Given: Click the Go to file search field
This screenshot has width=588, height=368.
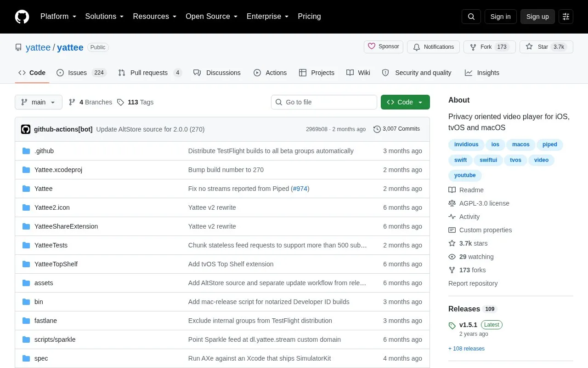Looking at the screenshot, I should [324, 102].
